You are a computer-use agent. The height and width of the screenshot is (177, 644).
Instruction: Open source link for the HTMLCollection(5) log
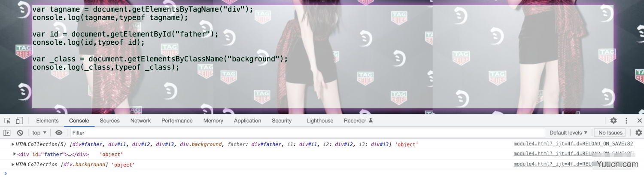(x=573, y=144)
